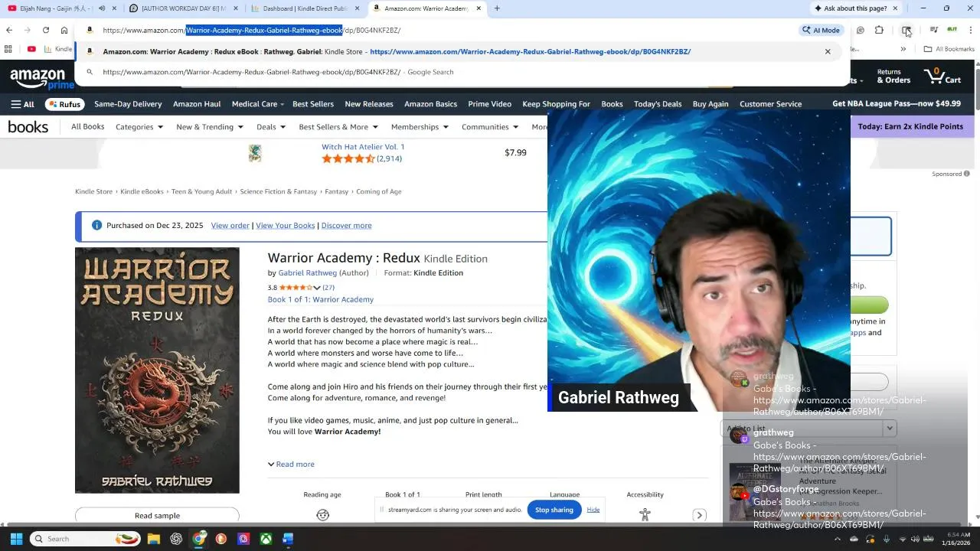
Task: Expand Deals dropdown in books nav
Action: pyautogui.click(x=271, y=127)
